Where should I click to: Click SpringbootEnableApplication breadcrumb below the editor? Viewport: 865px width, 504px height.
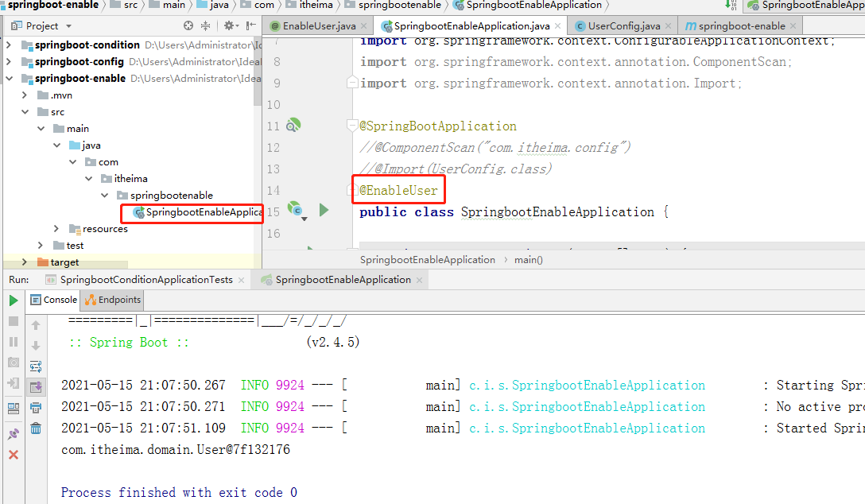[x=428, y=260]
